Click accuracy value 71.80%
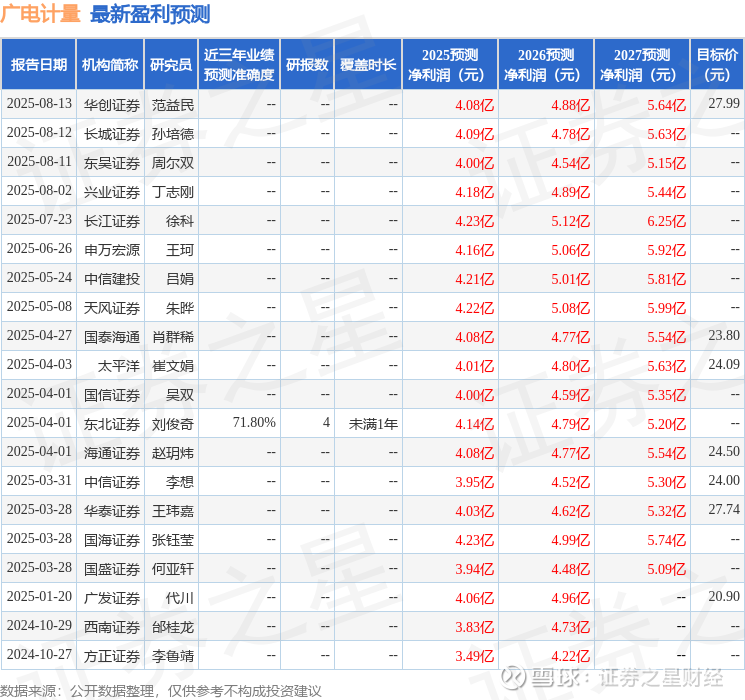The height and width of the screenshot is (700, 745). coord(254,422)
